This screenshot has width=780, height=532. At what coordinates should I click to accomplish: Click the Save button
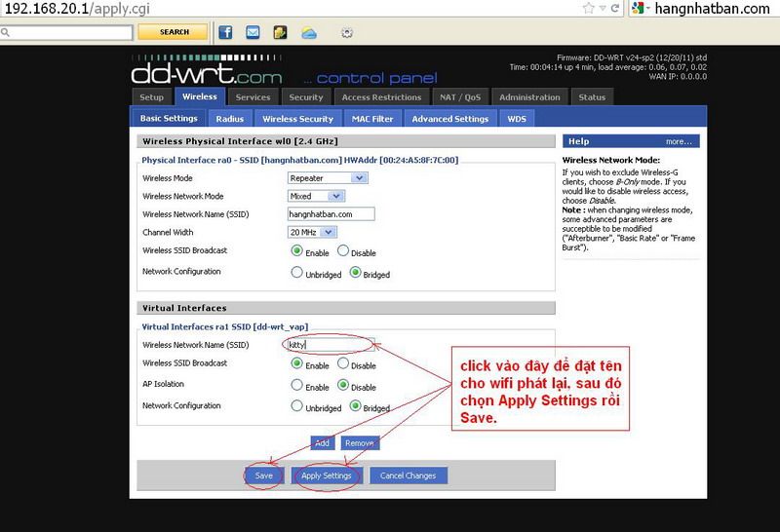(264, 475)
